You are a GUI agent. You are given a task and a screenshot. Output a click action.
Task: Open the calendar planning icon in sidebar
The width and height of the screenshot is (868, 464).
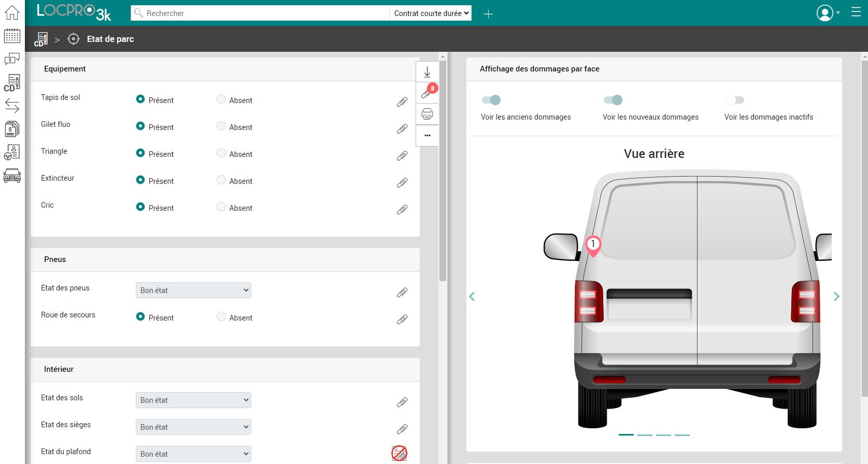point(12,36)
